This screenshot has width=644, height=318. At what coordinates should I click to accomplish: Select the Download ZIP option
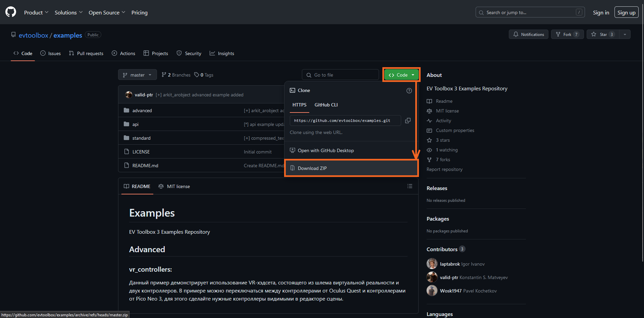[x=312, y=168]
